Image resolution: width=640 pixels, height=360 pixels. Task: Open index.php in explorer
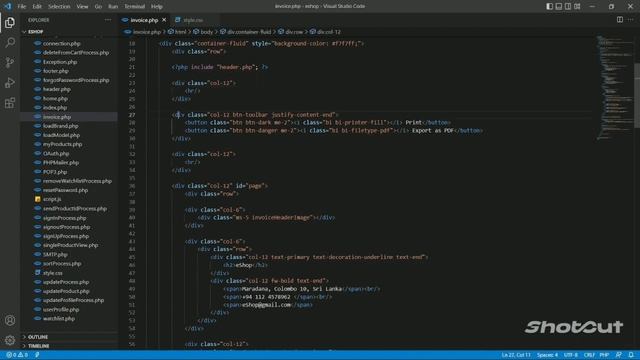[55, 107]
